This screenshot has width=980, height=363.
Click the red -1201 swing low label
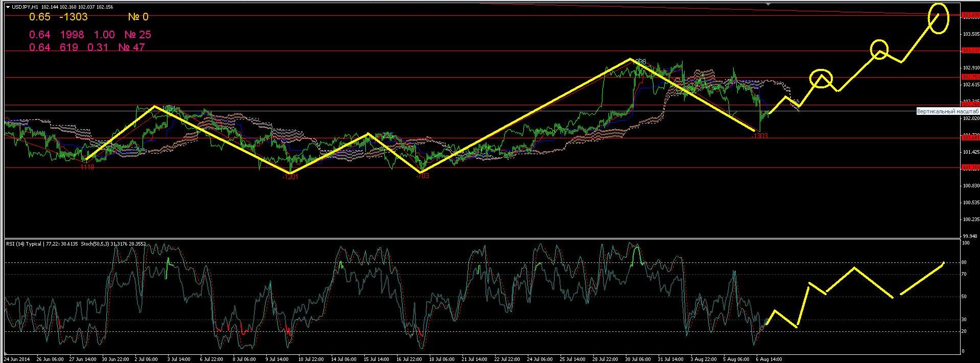pos(290,177)
